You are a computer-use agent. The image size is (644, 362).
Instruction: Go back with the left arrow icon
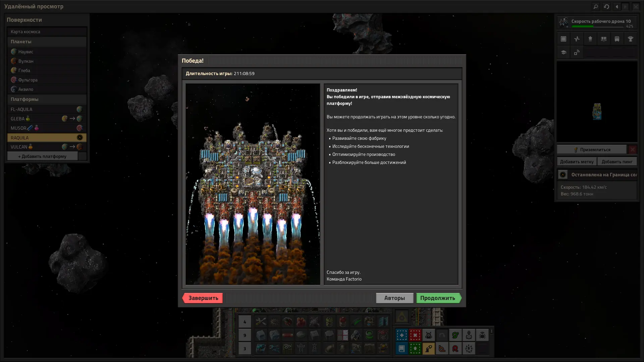[x=617, y=6]
